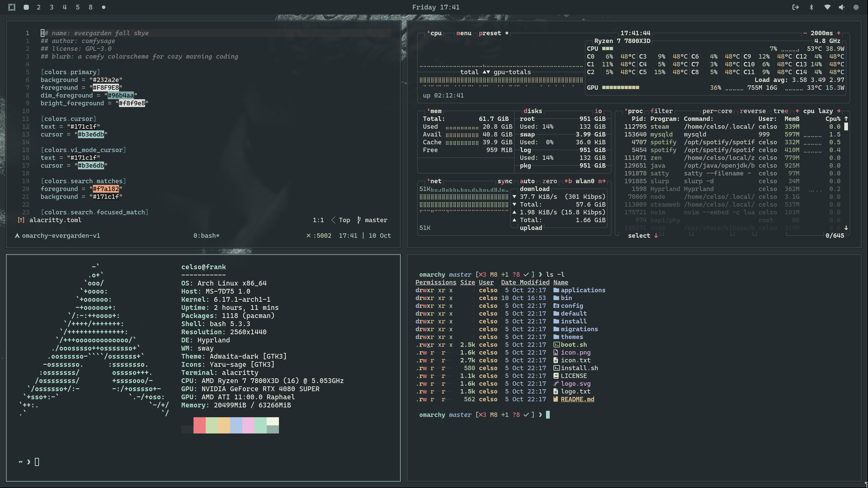Toggle auto scaling in net panel
Image resolution: width=868 pixels, height=488 pixels.
pyautogui.click(x=527, y=181)
